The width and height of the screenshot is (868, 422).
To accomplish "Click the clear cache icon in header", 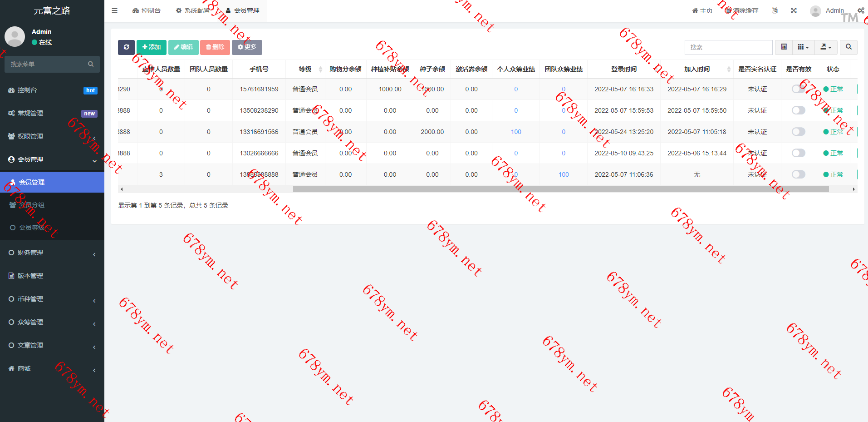I will [x=729, y=10].
